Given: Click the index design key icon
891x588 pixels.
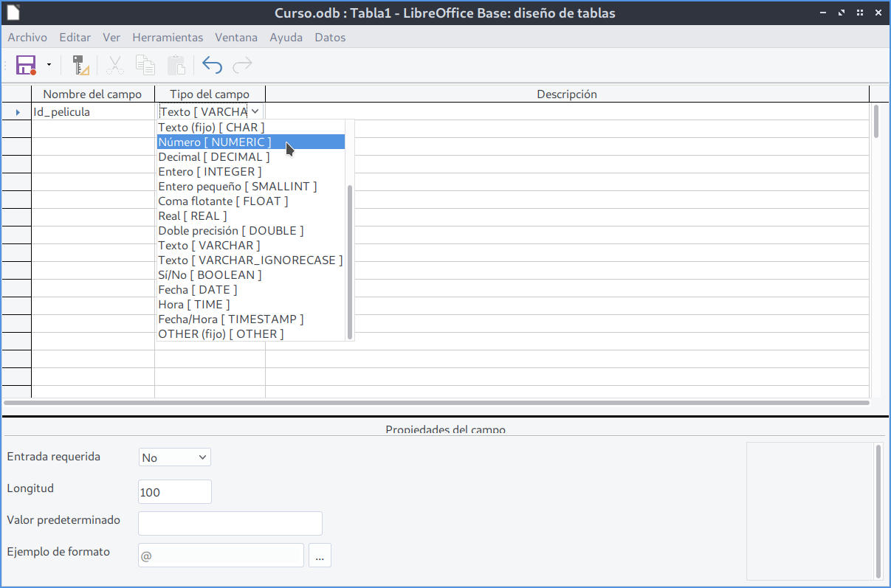Looking at the screenshot, I should coord(80,65).
